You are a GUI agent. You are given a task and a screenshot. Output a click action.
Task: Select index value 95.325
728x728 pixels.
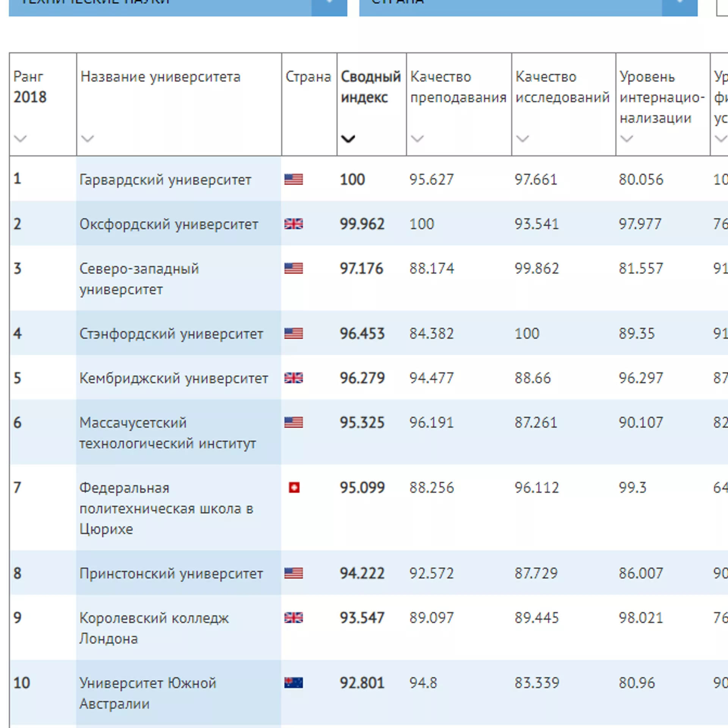[362, 422]
